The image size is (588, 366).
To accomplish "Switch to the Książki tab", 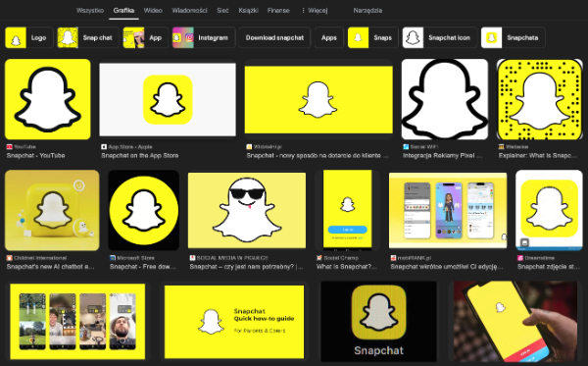I will [248, 11].
